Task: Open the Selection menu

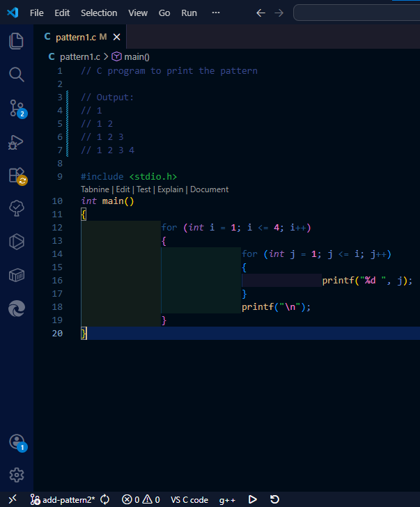Action: (99, 13)
